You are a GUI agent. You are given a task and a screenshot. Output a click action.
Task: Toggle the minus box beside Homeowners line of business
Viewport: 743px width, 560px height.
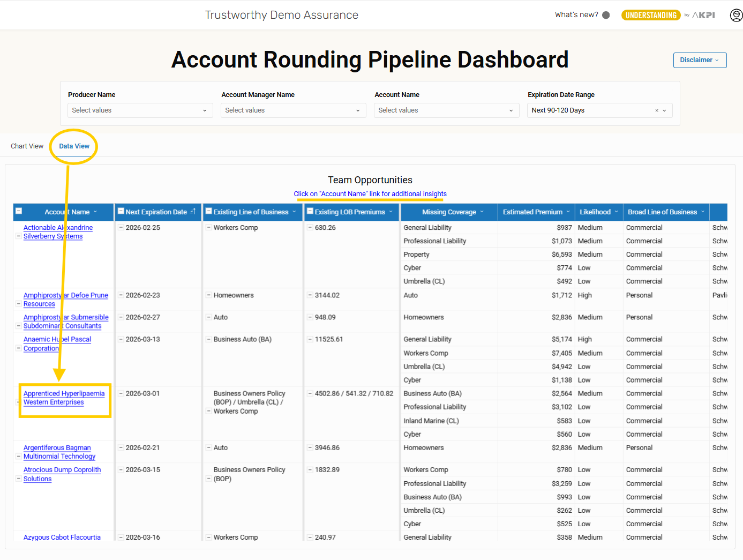(x=208, y=295)
